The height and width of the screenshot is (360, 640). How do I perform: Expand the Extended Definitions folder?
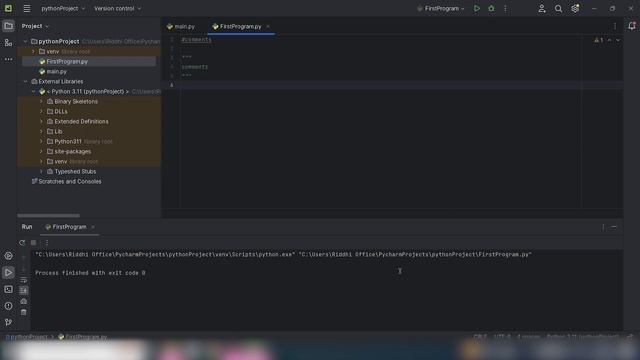click(x=41, y=122)
